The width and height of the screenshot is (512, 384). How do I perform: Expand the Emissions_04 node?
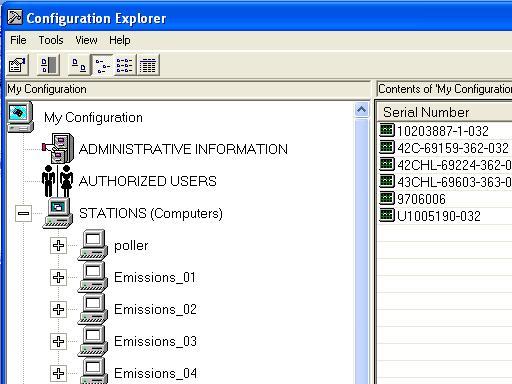(x=58, y=373)
